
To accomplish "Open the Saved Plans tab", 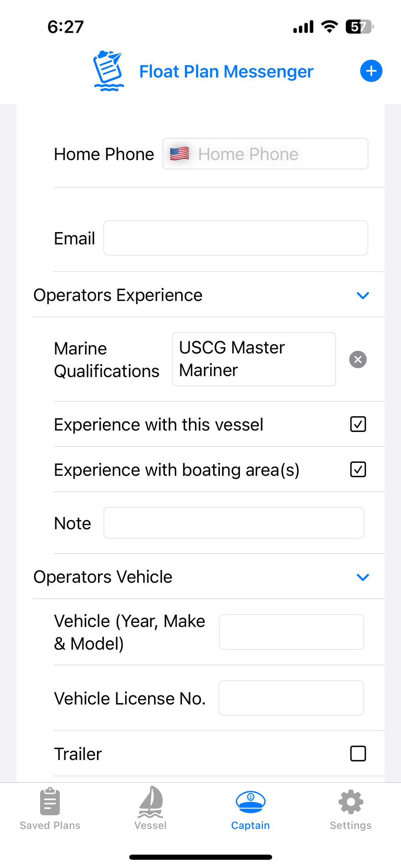I will click(x=50, y=808).
